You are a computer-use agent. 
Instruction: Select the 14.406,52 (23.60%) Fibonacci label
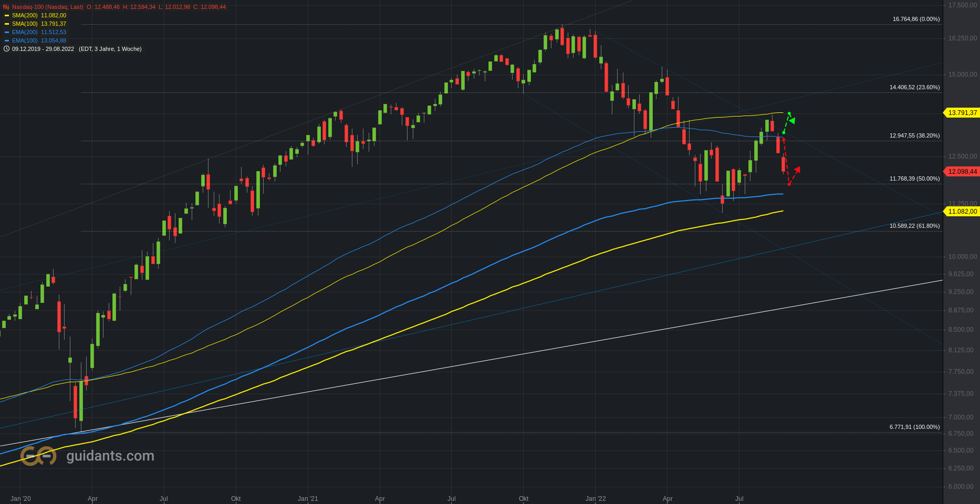tap(914, 87)
